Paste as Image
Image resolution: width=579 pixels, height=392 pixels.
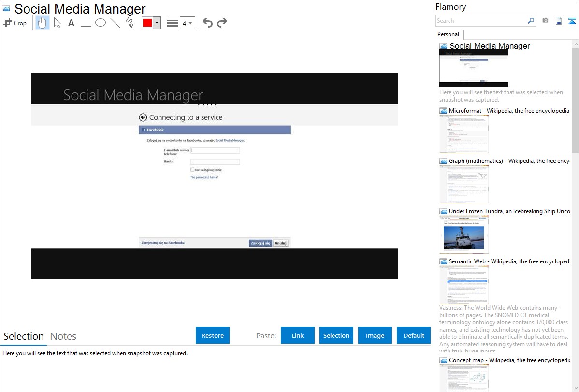click(x=375, y=335)
